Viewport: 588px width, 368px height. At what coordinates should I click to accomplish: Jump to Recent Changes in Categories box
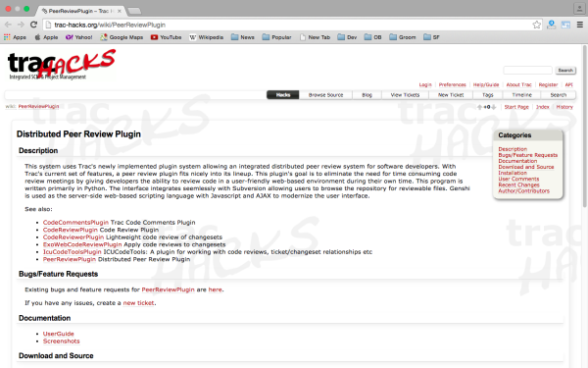[x=518, y=185]
